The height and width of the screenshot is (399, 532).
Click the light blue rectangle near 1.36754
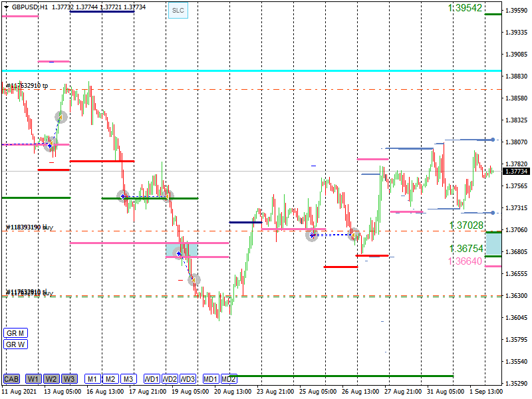pyautogui.click(x=493, y=243)
